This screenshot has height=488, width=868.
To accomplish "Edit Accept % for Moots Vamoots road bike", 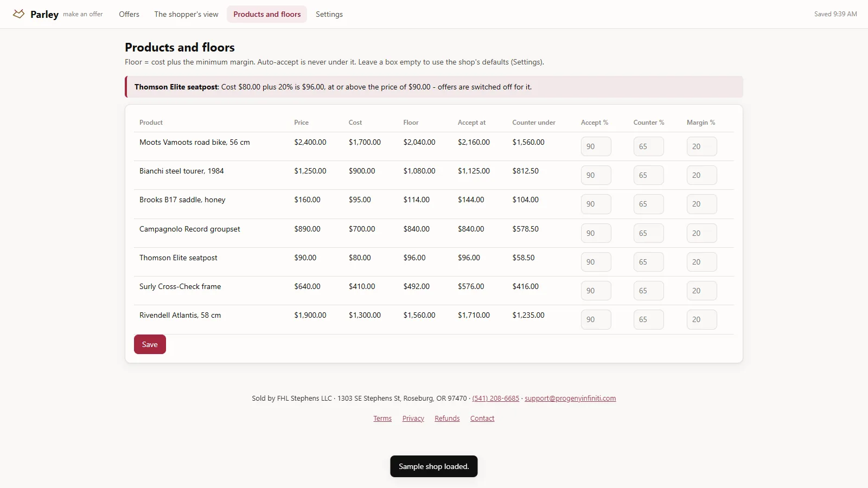I will point(596,146).
